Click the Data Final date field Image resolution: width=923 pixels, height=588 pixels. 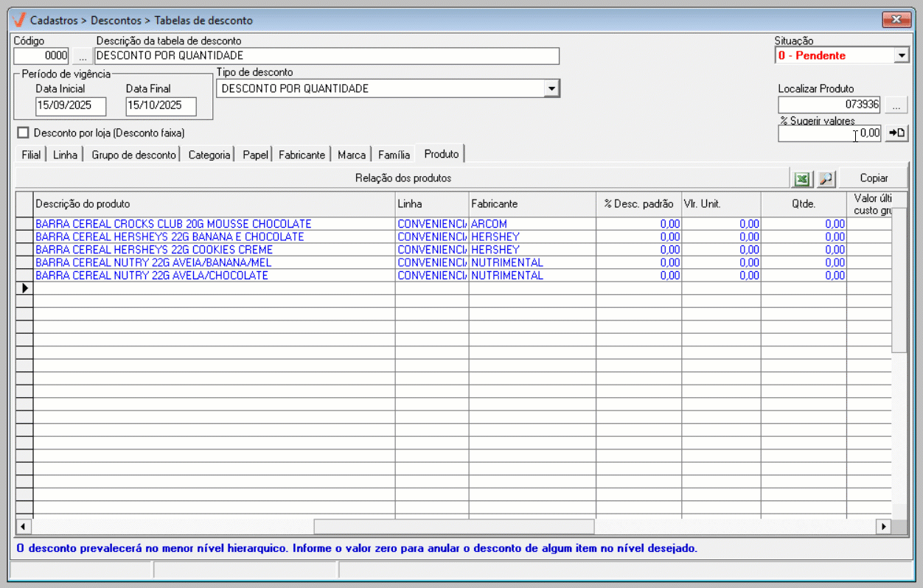click(161, 105)
